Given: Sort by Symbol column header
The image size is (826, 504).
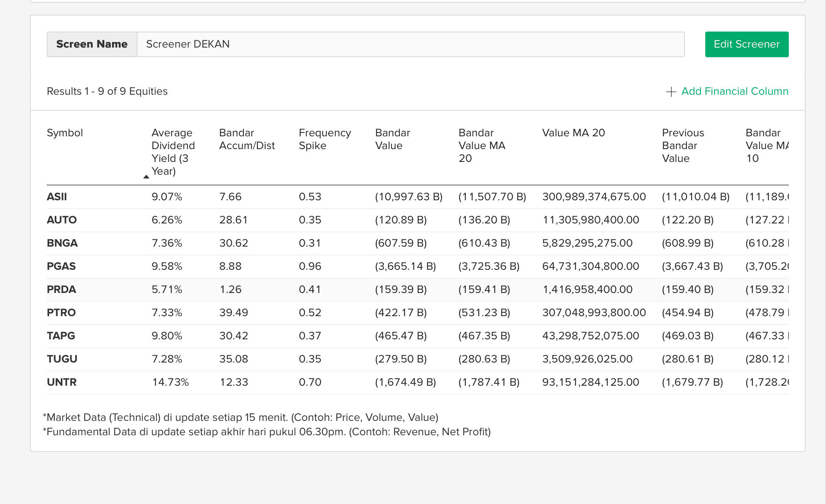Looking at the screenshot, I should coord(65,133).
